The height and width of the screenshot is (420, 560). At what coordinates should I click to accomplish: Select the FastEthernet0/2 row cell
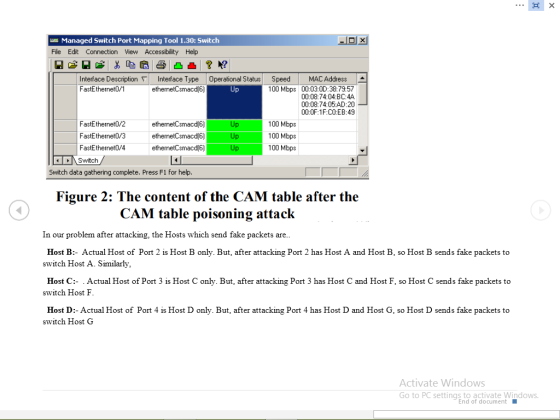(113, 125)
